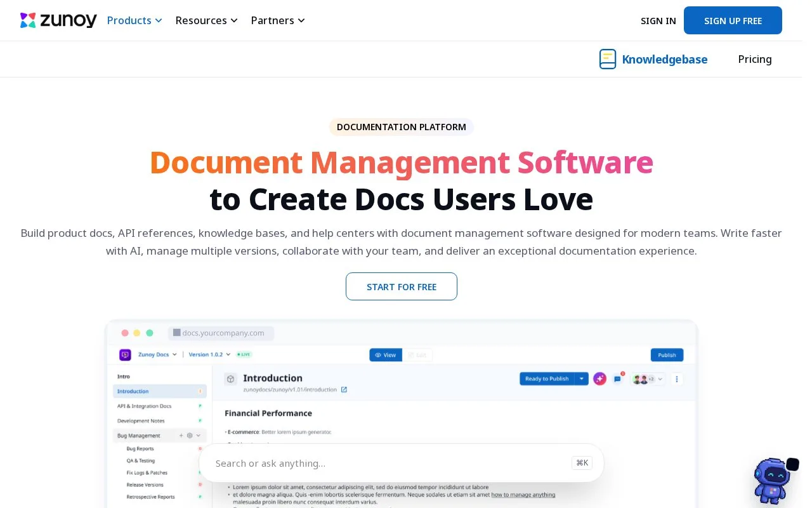Viewport: 812px width, 508px height.
Task: Click the blue Publish button
Action: click(667, 355)
